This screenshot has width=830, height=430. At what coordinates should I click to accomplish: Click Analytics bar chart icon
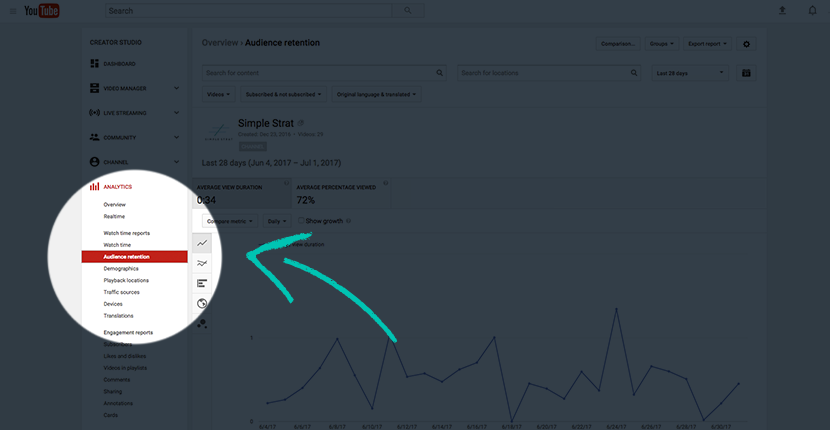95,186
